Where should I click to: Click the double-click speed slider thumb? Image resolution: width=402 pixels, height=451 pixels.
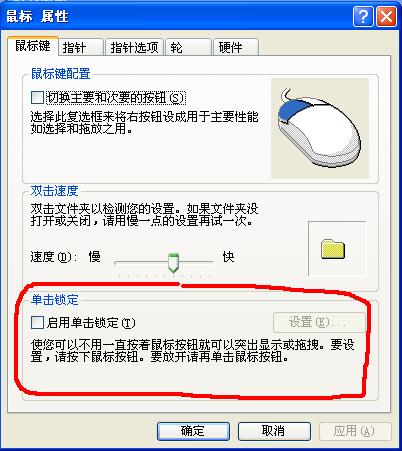pyautogui.click(x=173, y=263)
